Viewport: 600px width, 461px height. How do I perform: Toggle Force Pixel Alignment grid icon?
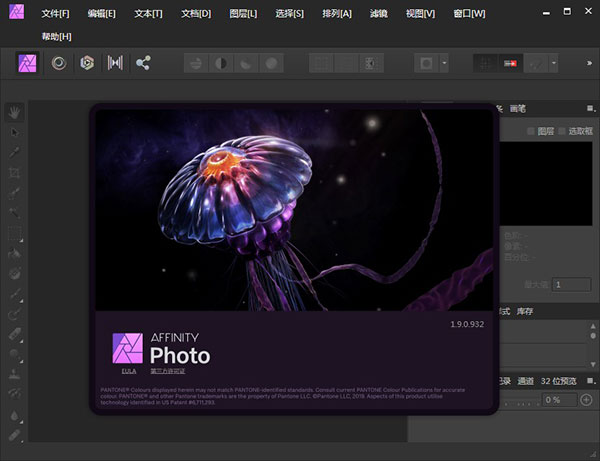[x=485, y=63]
